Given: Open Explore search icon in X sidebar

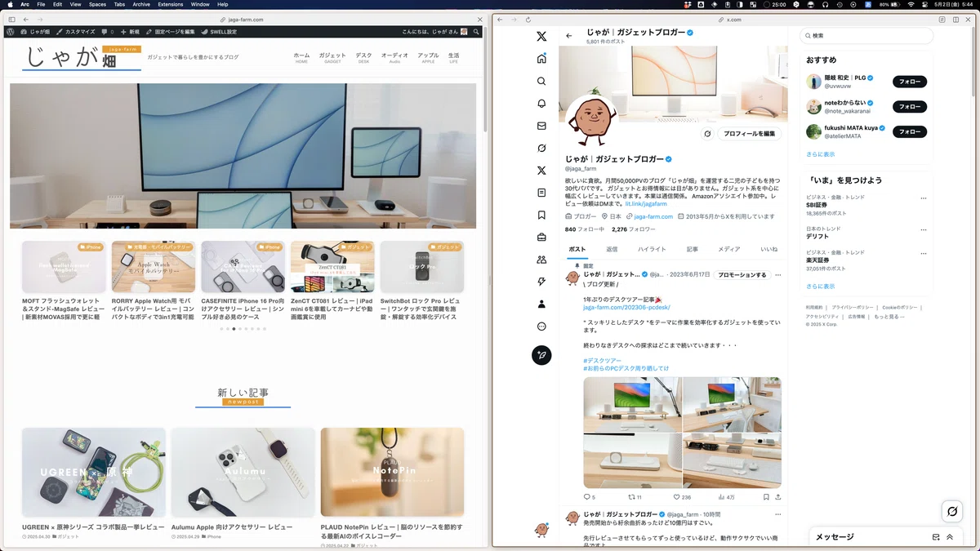Looking at the screenshot, I should pyautogui.click(x=541, y=82).
